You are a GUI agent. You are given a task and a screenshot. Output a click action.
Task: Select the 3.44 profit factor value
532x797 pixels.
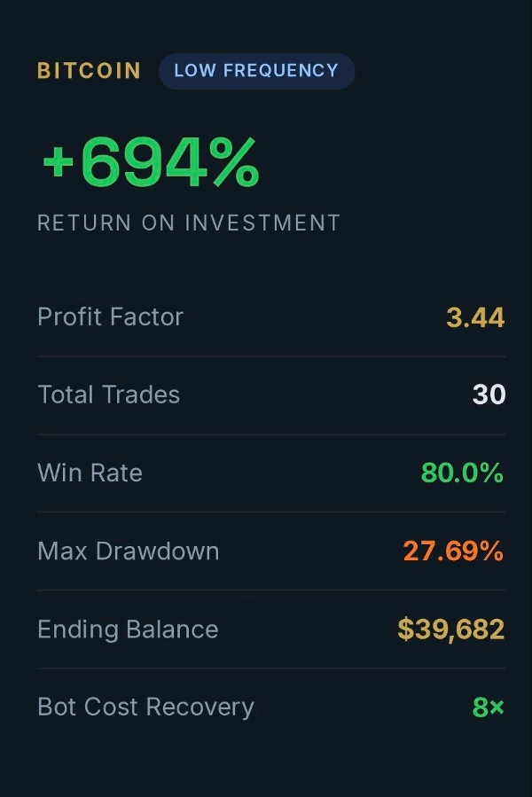pyautogui.click(x=475, y=317)
